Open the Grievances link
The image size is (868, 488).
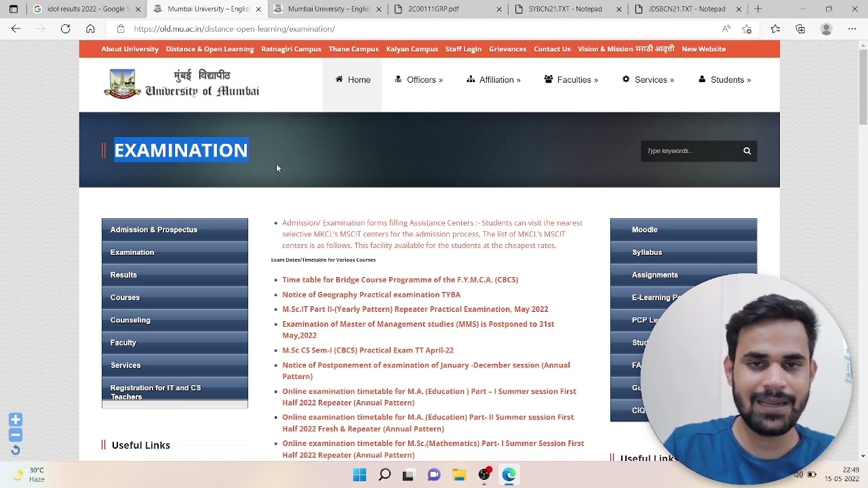508,49
